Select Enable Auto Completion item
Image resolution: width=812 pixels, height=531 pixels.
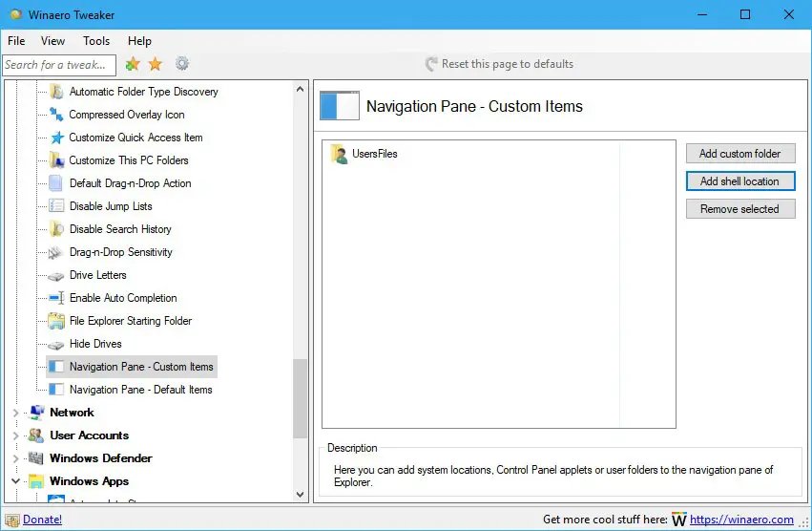pyautogui.click(x=123, y=298)
